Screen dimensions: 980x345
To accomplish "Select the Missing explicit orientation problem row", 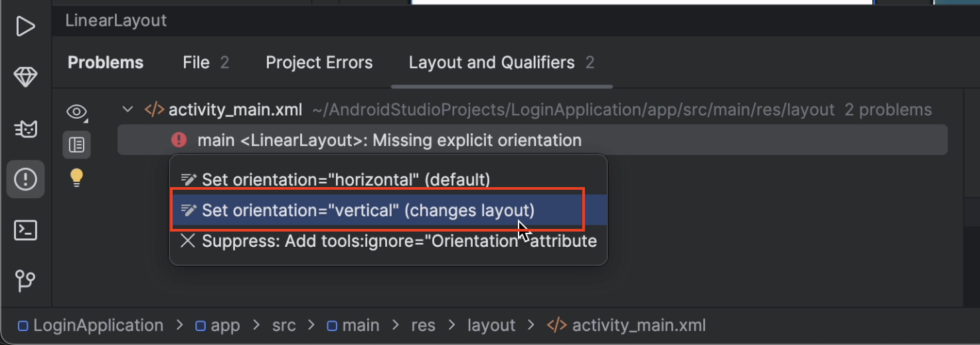I will pyautogui.click(x=532, y=140).
